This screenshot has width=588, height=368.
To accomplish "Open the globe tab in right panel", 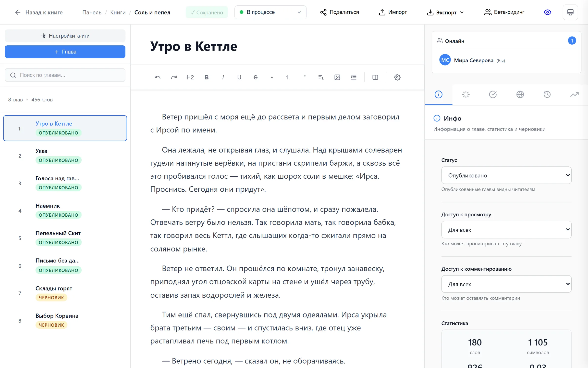I will click(x=520, y=94).
